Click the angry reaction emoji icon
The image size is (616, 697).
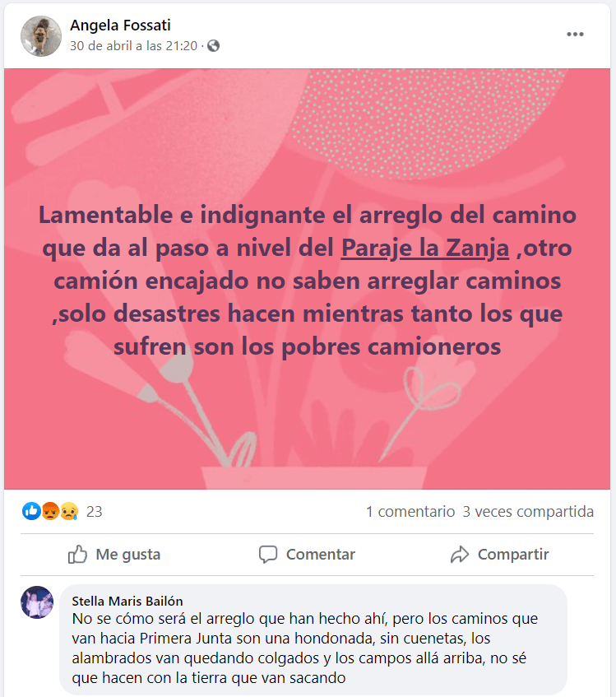pyautogui.click(x=50, y=511)
